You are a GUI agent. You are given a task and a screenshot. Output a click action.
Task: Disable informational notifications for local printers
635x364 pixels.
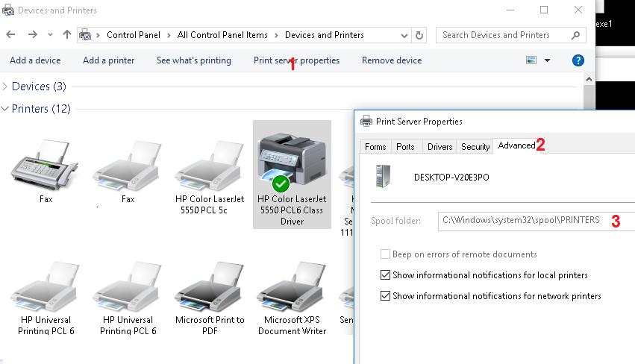coord(386,275)
